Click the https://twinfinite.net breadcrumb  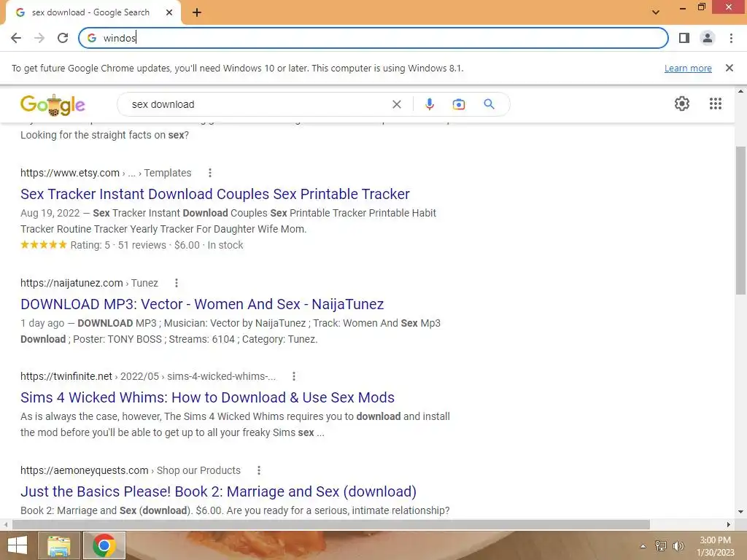pyautogui.click(x=66, y=376)
